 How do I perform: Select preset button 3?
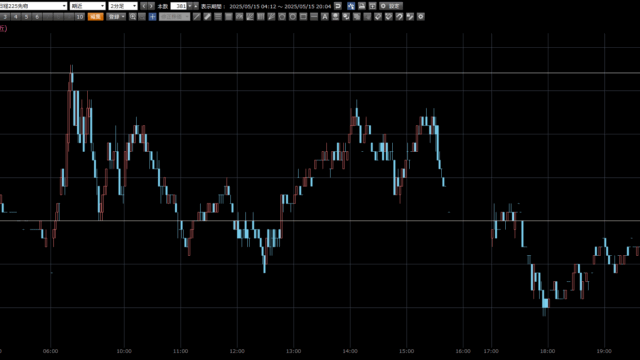point(5,17)
